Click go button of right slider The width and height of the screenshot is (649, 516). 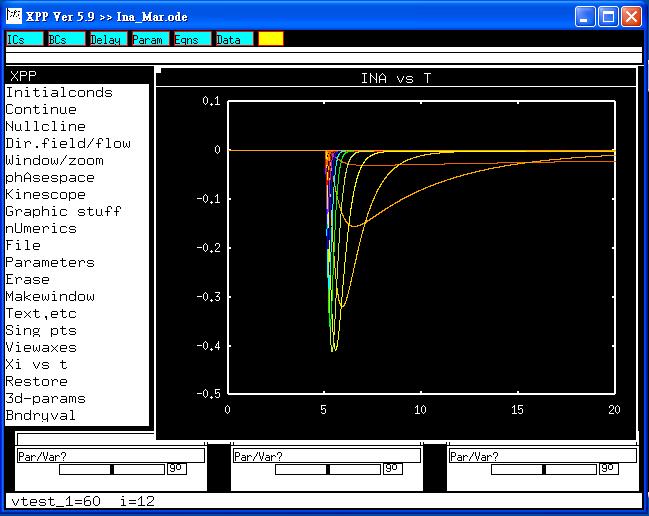point(609,468)
